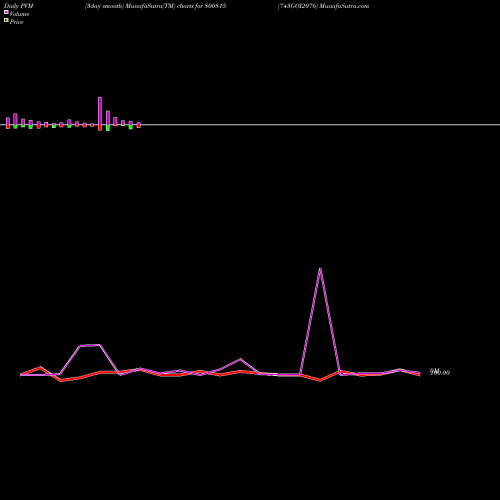Click the price value label at right of lines
The image size is (500, 500).
440,372
